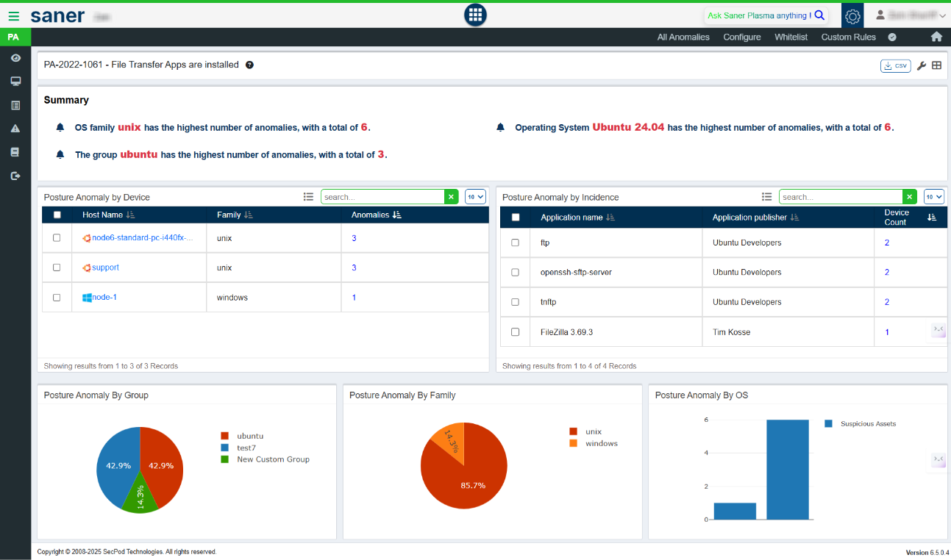This screenshot has width=951, height=560.
Task: Check the box for the support host
Action: [57, 268]
